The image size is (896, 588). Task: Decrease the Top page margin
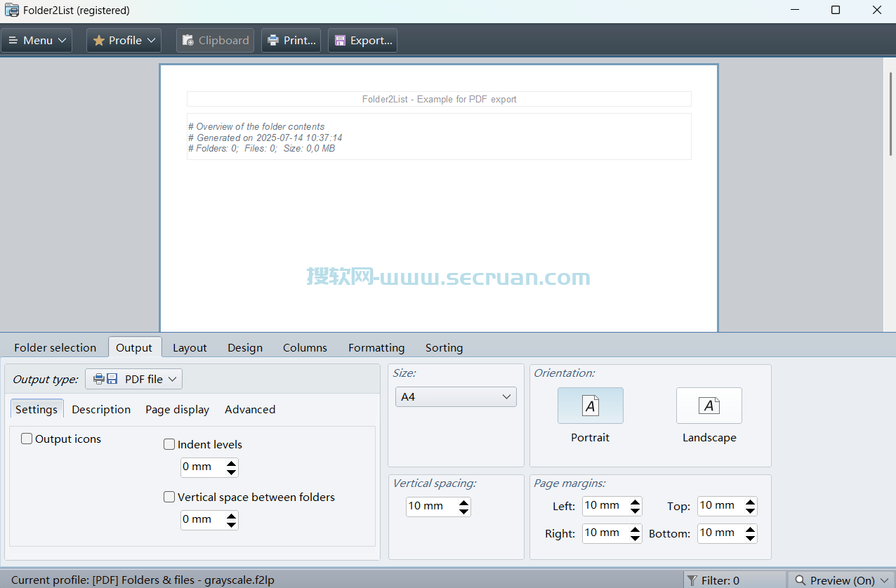pos(751,512)
